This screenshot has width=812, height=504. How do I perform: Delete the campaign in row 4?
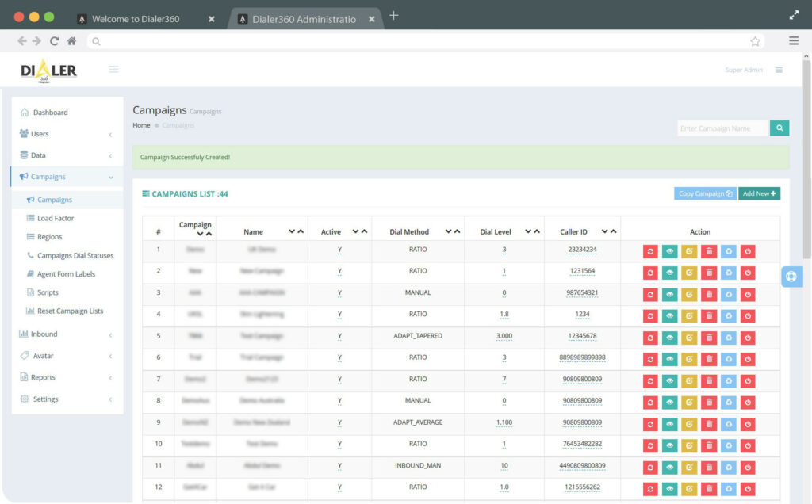709,315
